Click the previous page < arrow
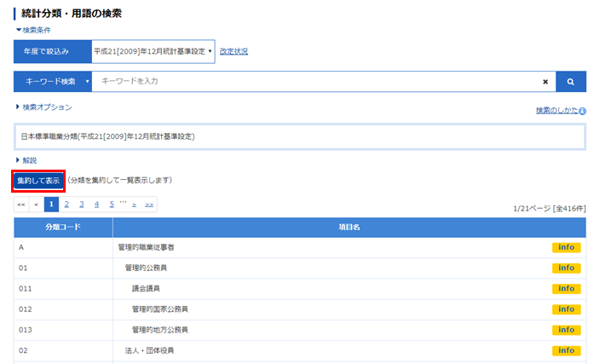This screenshot has width=594, height=364. point(37,205)
